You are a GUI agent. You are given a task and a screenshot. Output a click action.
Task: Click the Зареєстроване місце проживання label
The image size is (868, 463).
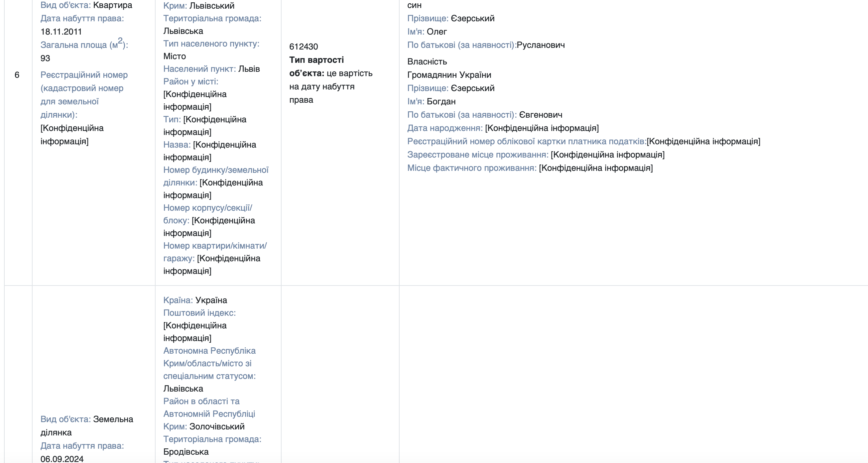click(478, 155)
